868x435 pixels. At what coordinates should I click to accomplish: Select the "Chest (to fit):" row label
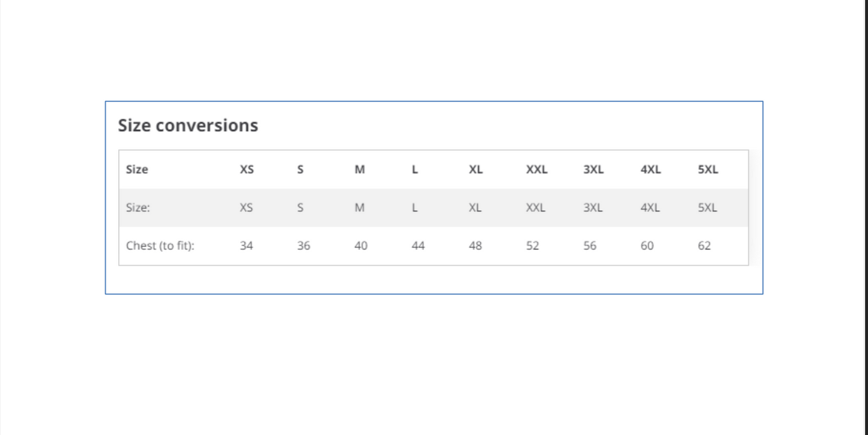pos(160,246)
